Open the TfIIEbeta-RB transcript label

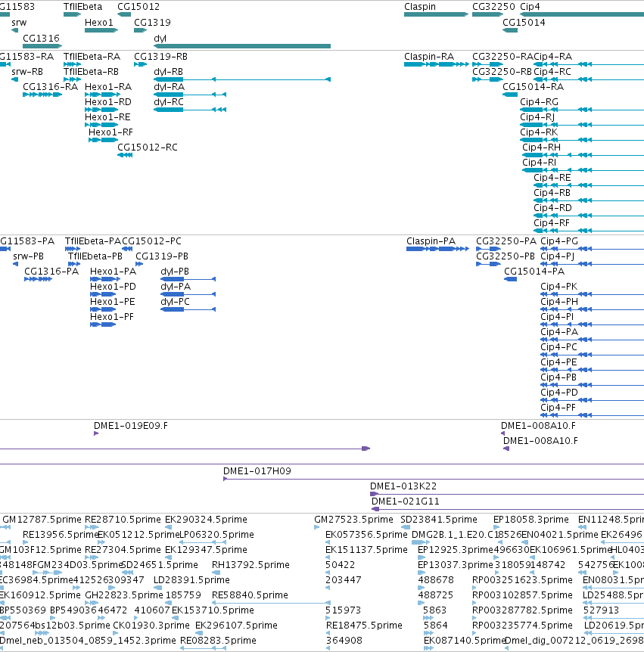91,72
